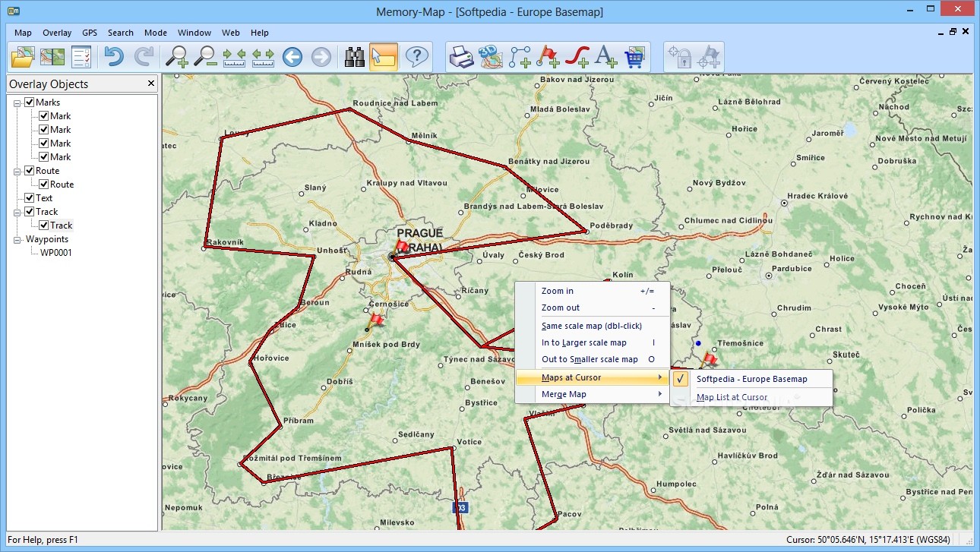The image size is (980, 552).
Task: Open the map list toolbar icon
Action: 52,57
